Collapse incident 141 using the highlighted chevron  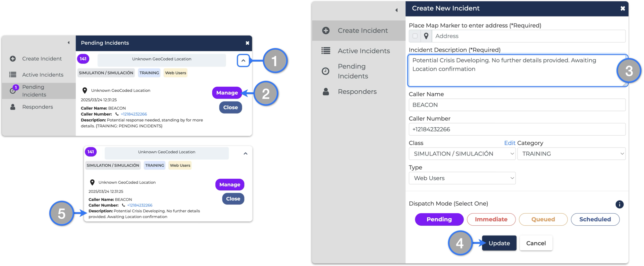click(x=243, y=61)
